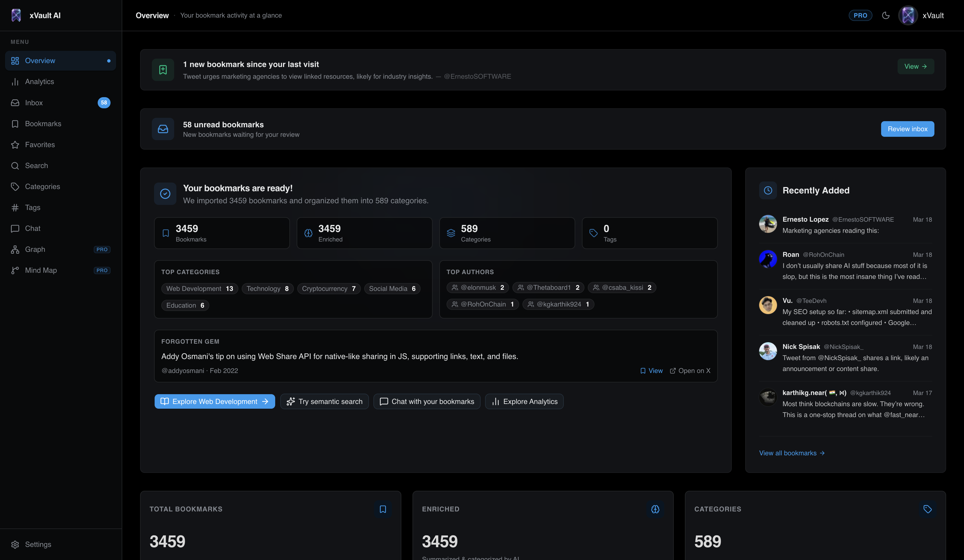Select Analytics in the sidebar menu

tap(39, 82)
